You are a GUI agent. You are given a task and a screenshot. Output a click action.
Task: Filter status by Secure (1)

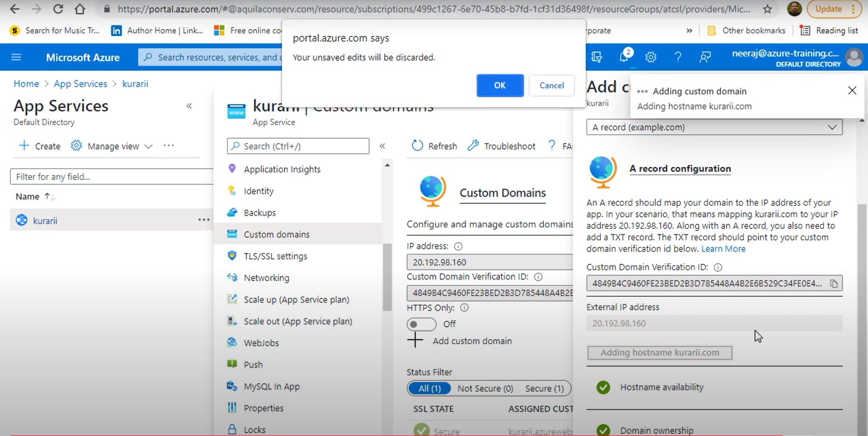point(544,389)
